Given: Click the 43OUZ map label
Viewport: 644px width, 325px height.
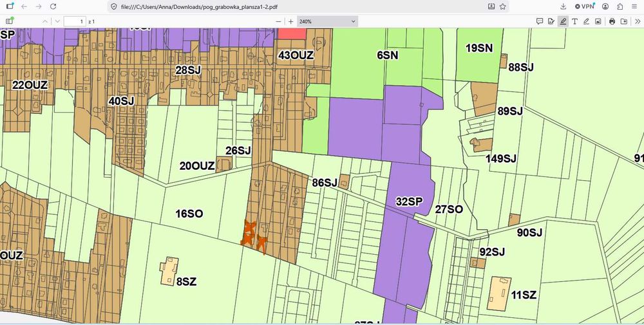Looking at the screenshot, I should 296,55.
